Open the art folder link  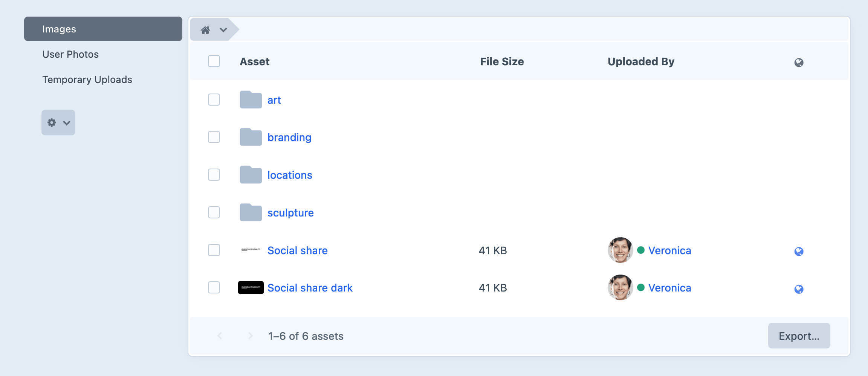pos(274,100)
